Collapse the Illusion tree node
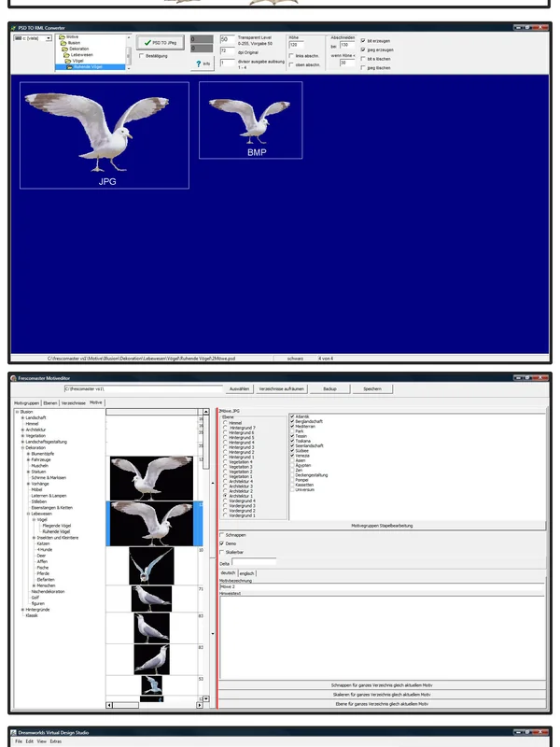This screenshot has height=747, width=560. tap(17, 412)
